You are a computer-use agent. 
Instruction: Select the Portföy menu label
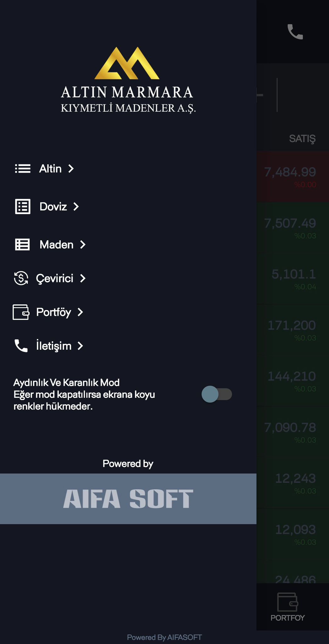click(x=54, y=312)
